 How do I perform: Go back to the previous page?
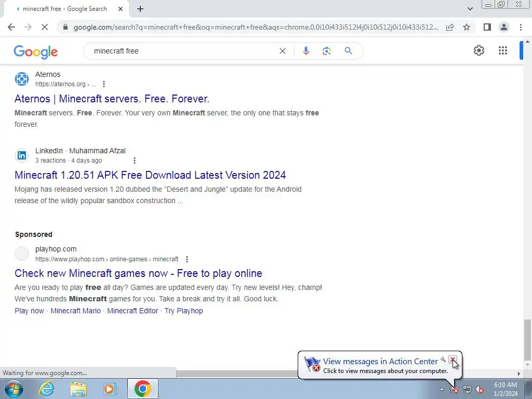[x=11, y=27]
